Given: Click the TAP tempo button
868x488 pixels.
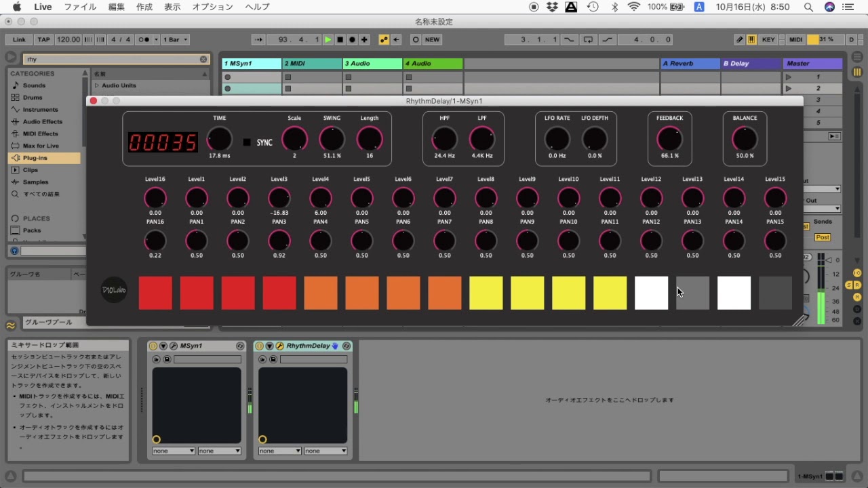Looking at the screenshot, I should (x=43, y=39).
